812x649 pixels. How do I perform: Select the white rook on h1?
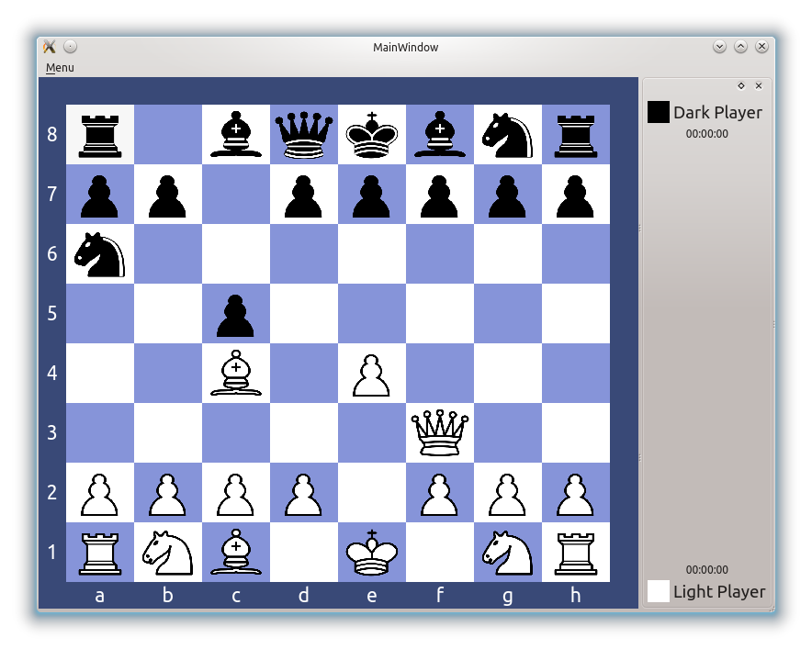pyautogui.click(x=576, y=553)
